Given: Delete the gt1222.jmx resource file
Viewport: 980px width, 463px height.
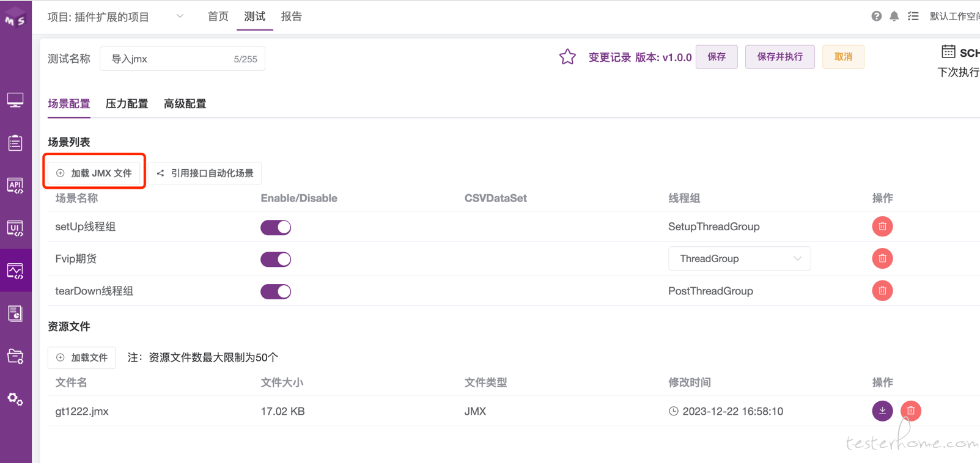Looking at the screenshot, I should pos(911,411).
